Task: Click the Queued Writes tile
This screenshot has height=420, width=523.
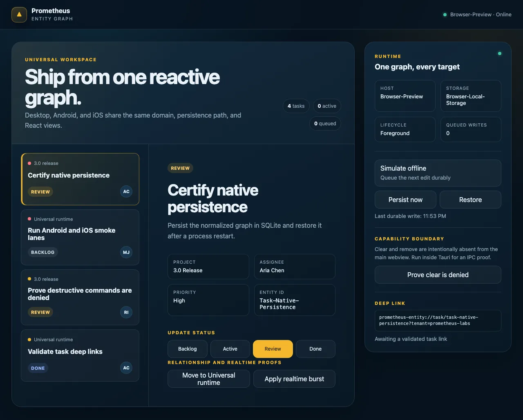Action: pos(471,129)
